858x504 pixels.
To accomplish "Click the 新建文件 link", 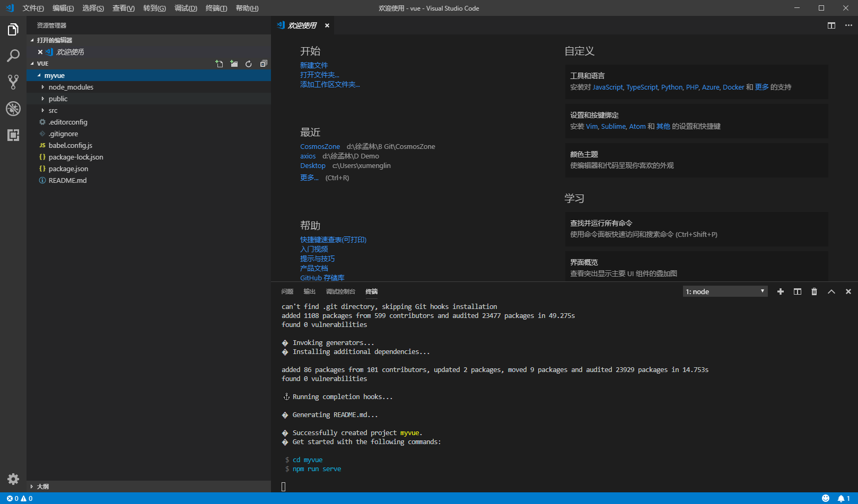I will pyautogui.click(x=314, y=65).
